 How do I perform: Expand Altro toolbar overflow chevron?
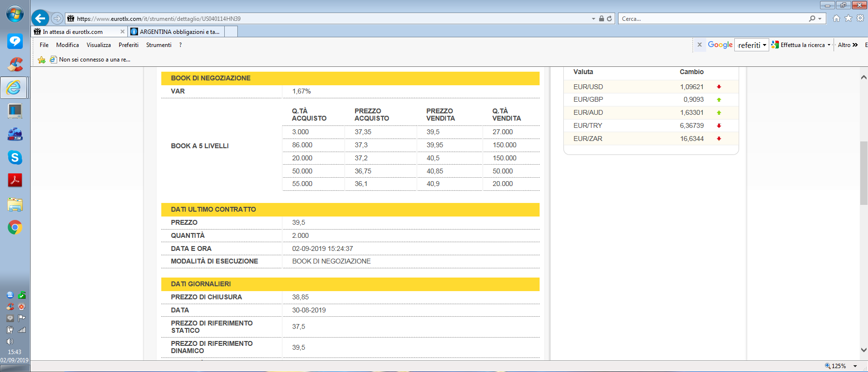click(x=855, y=45)
